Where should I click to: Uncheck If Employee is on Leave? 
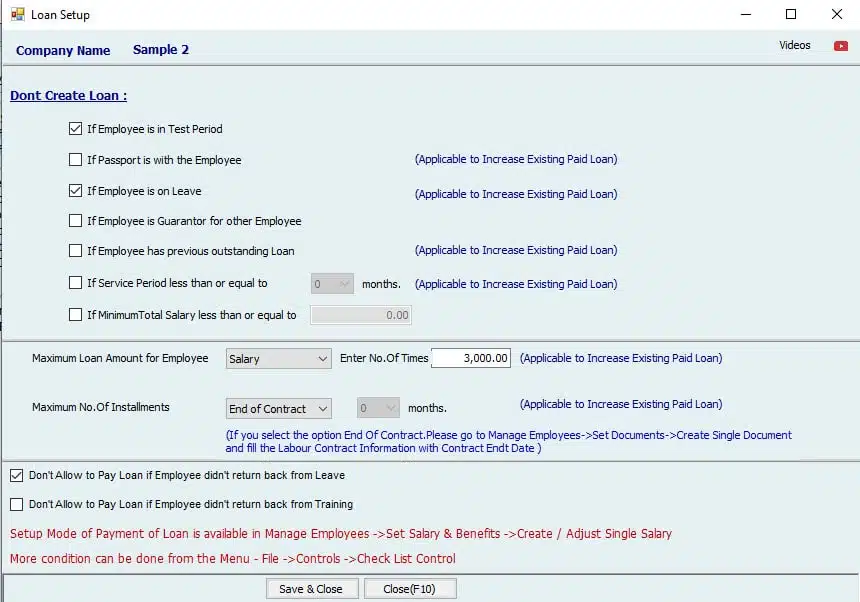(x=75, y=191)
